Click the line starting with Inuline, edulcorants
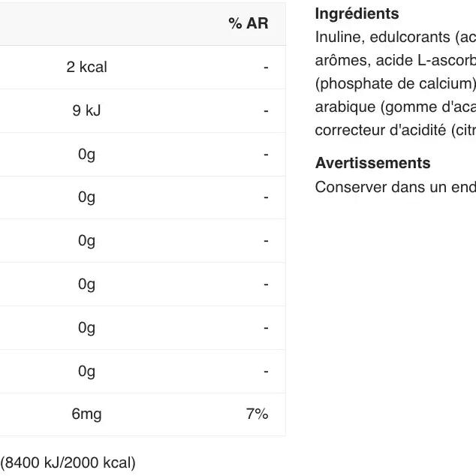This screenshot has width=476, height=476. tap(395, 37)
